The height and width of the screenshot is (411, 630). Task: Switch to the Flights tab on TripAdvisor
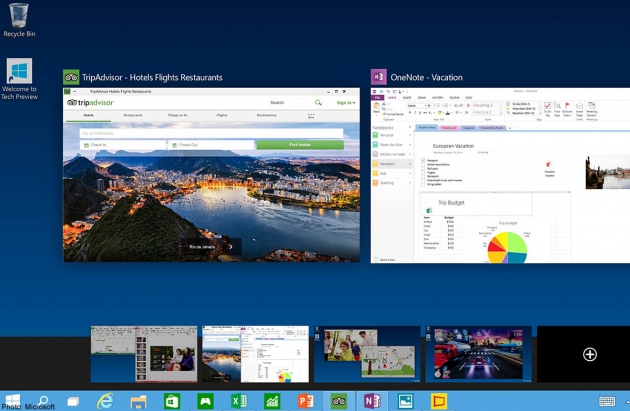[222, 115]
